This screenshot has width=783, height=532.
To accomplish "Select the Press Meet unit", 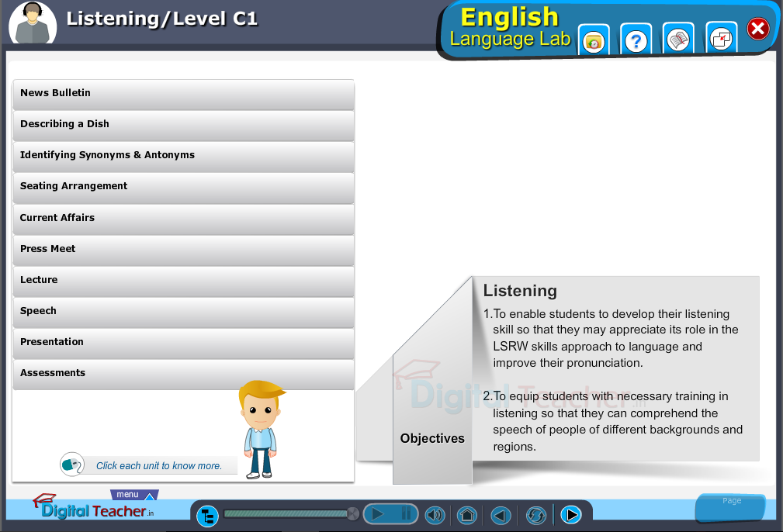I will [183, 250].
